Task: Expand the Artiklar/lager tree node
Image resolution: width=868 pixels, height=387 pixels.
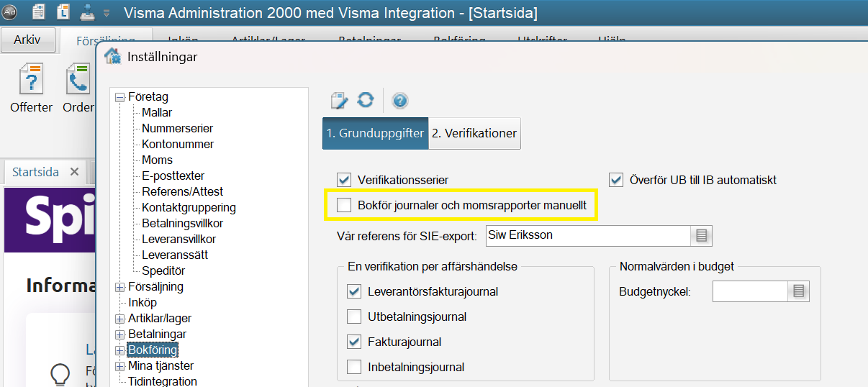Action: coord(120,319)
